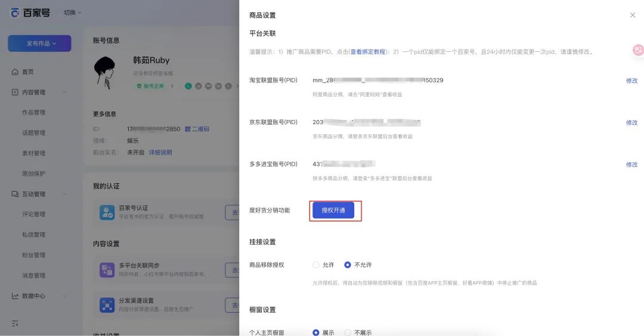Select 允许 for 商品移除授权
The image size is (644, 336).
tap(316, 265)
